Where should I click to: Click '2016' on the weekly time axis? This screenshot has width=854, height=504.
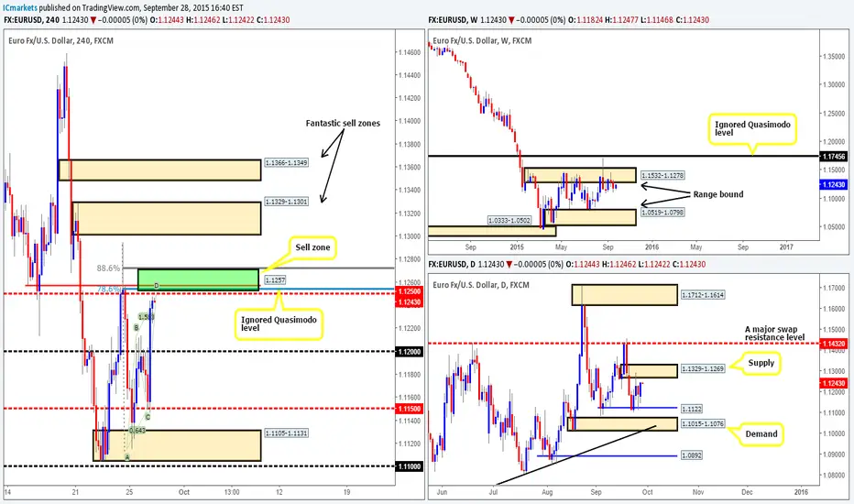click(x=651, y=247)
